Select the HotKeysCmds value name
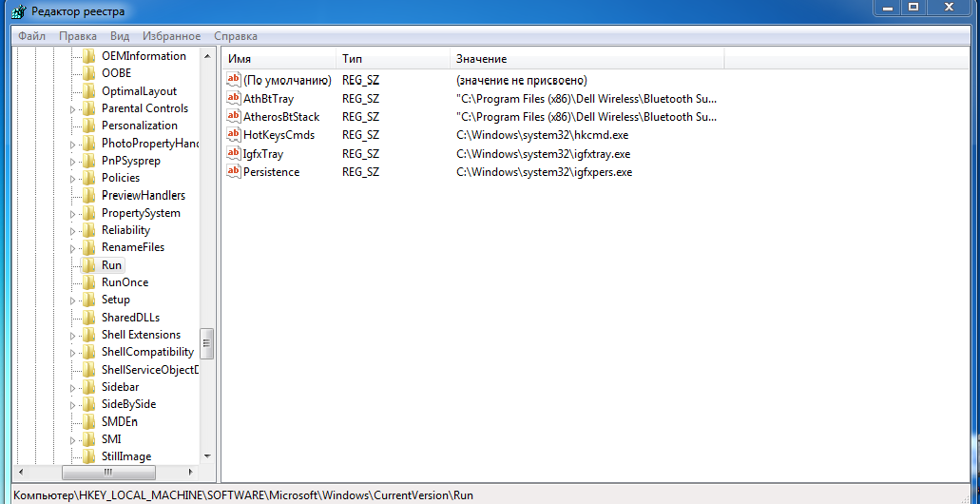 coord(279,135)
